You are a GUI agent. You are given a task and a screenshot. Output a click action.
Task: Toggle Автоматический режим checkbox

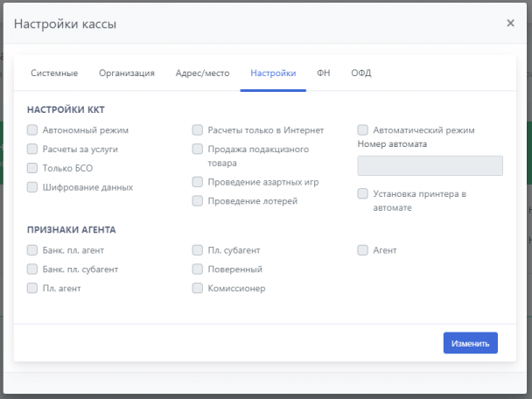click(363, 130)
